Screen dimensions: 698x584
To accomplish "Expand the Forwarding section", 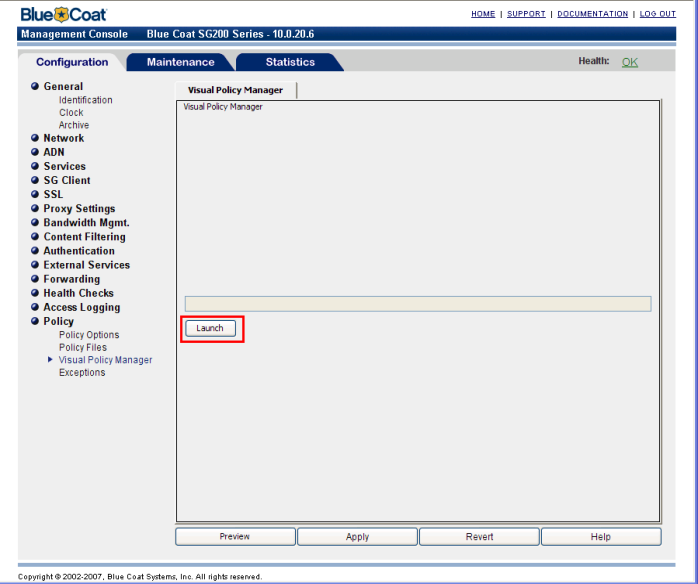I will pyautogui.click(x=72, y=279).
